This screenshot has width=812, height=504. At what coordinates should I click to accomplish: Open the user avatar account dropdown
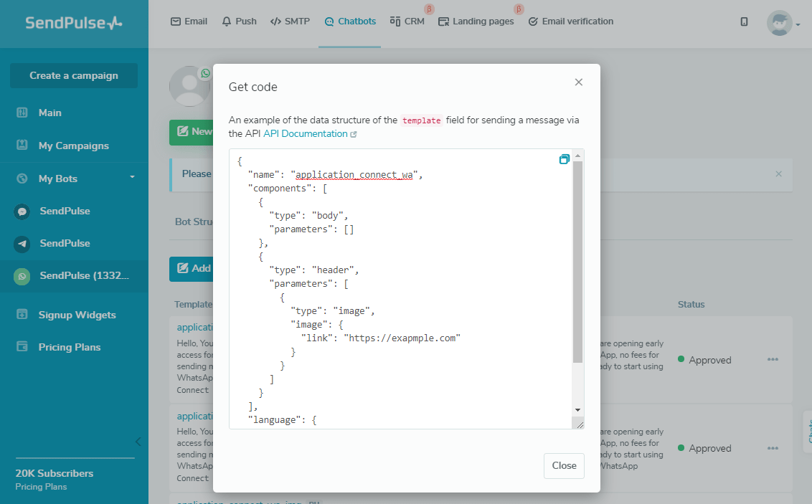(x=783, y=23)
